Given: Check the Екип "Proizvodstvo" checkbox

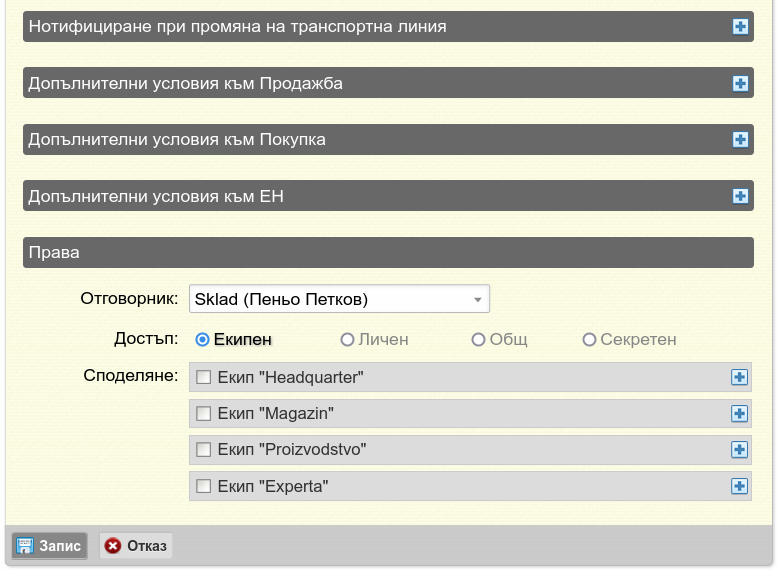Looking at the screenshot, I should coord(203,449).
